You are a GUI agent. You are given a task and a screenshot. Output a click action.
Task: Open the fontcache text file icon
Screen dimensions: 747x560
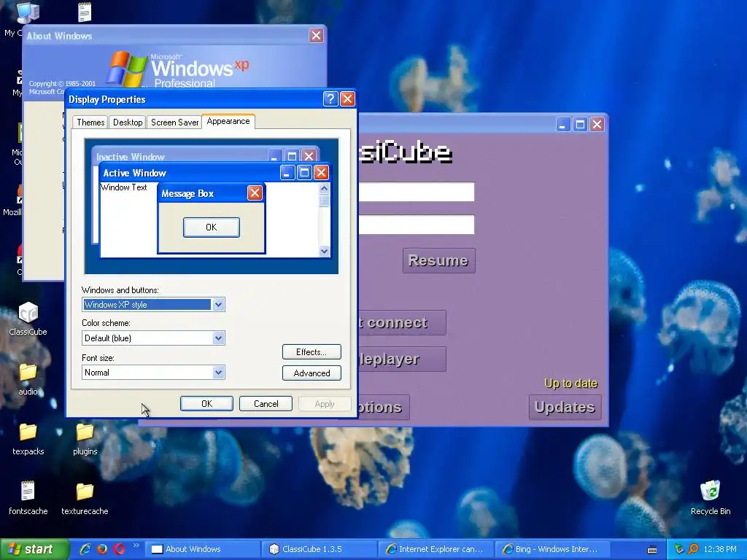click(28, 497)
